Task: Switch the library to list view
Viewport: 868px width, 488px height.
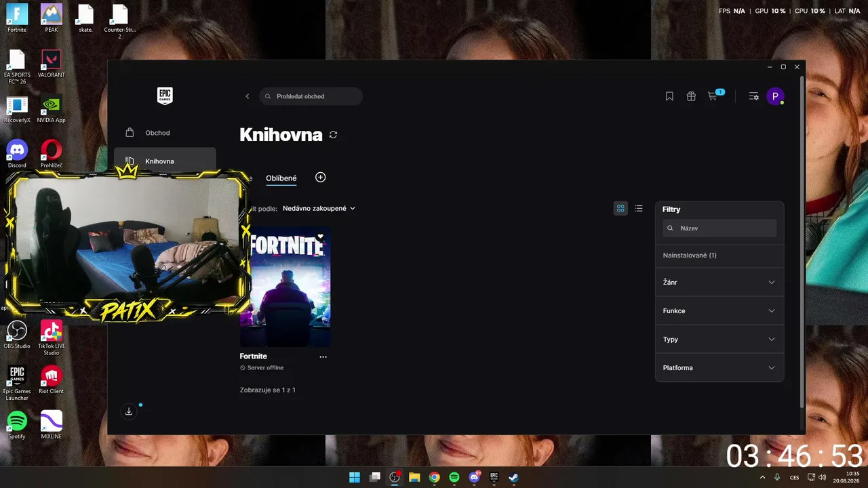Action: pyautogui.click(x=639, y=209)
